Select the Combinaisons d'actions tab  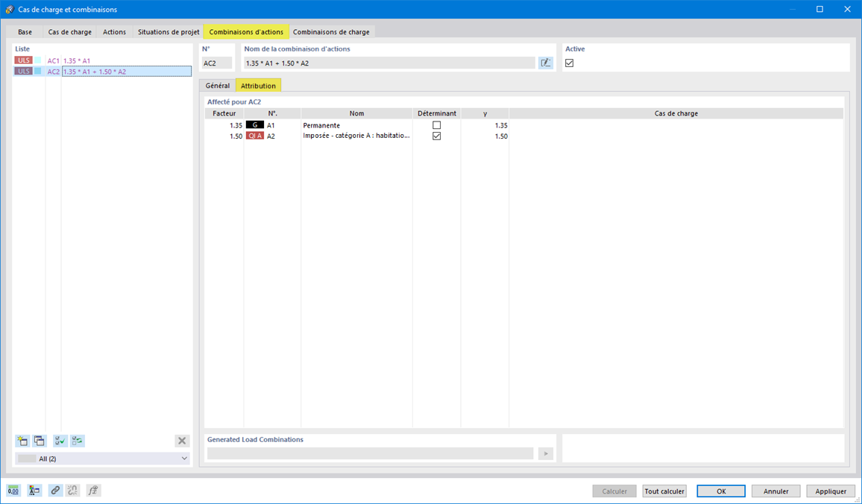click(246, 32)
